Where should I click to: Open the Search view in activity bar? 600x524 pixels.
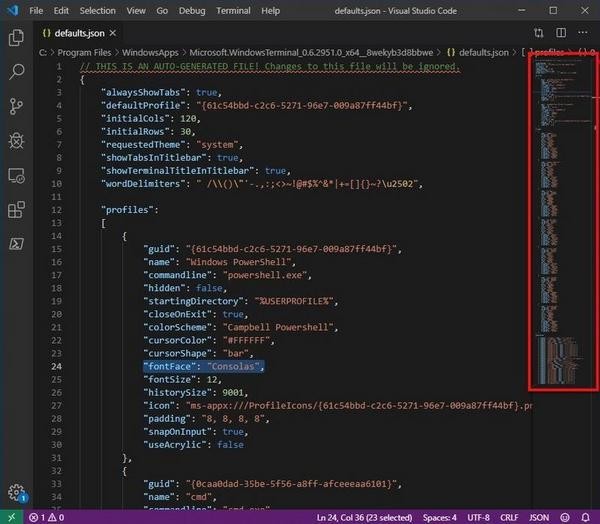[x=16, y=72]
